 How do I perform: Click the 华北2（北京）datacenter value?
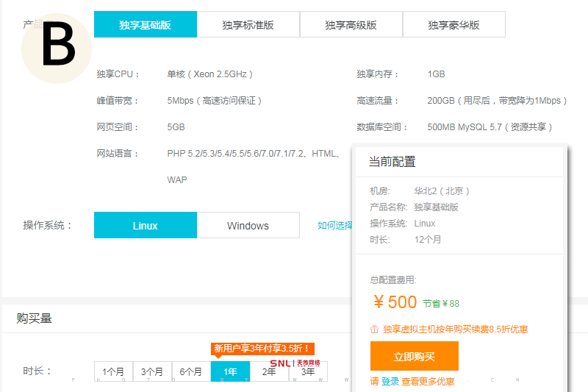pyautogui.click(x=442, y=191)
